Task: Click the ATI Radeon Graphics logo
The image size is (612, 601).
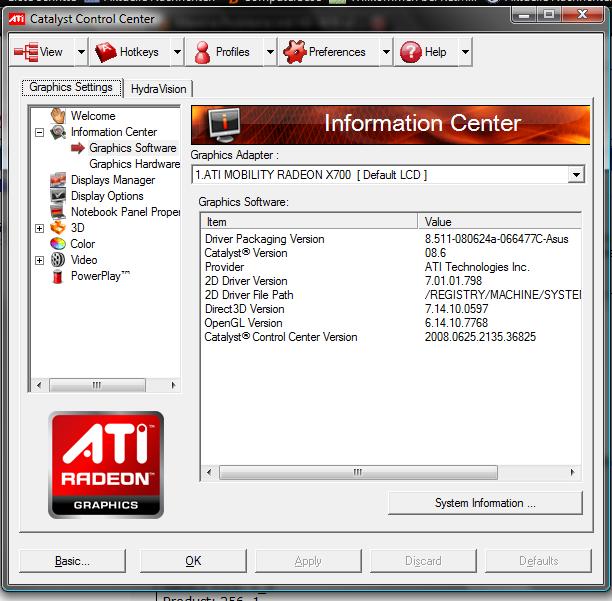Action: [106, 465]
